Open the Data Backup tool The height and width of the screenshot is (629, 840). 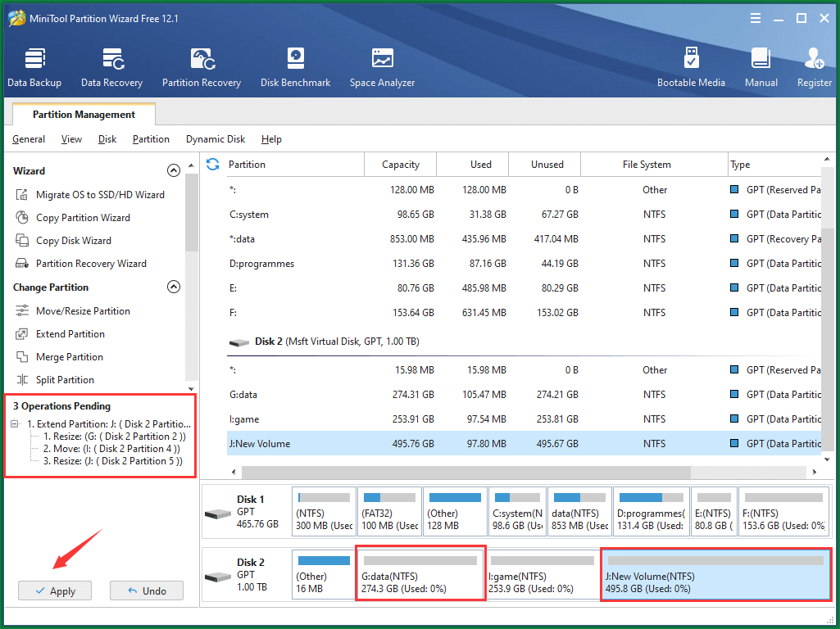34,67
